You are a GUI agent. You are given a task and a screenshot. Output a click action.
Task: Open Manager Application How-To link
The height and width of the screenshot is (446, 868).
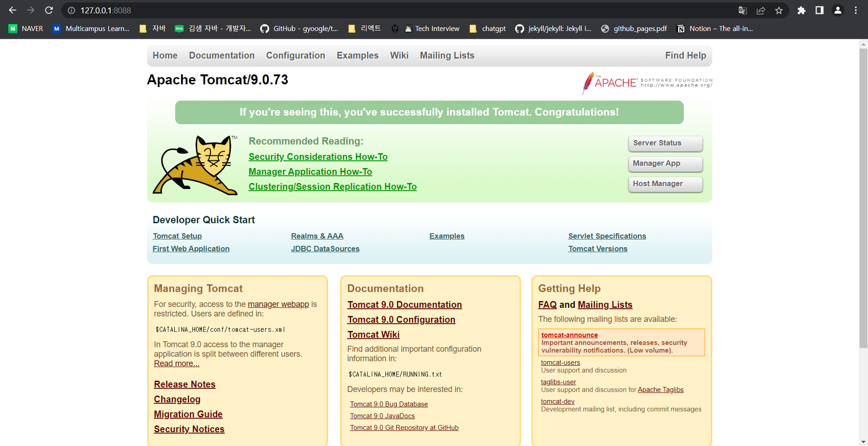(x=310, y=172)
